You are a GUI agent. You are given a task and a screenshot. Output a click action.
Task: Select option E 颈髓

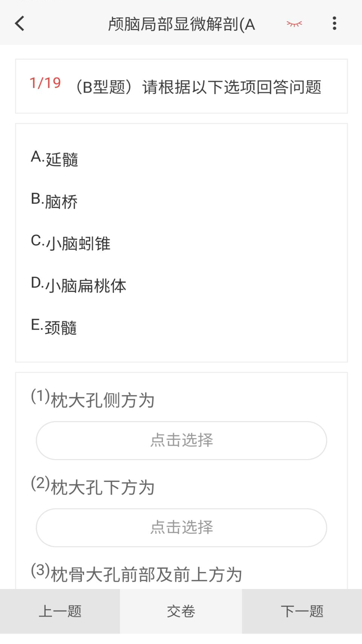tap(54, 326)
